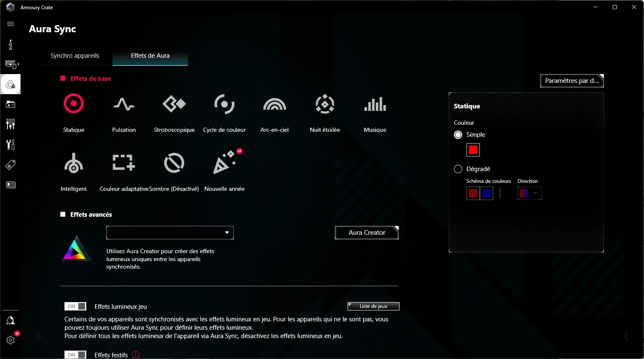Image resolution: width=644 pixels, height=359 pixels.
Task: Open Scenario Profiles sliders icon
Action: tap(10, 124)
